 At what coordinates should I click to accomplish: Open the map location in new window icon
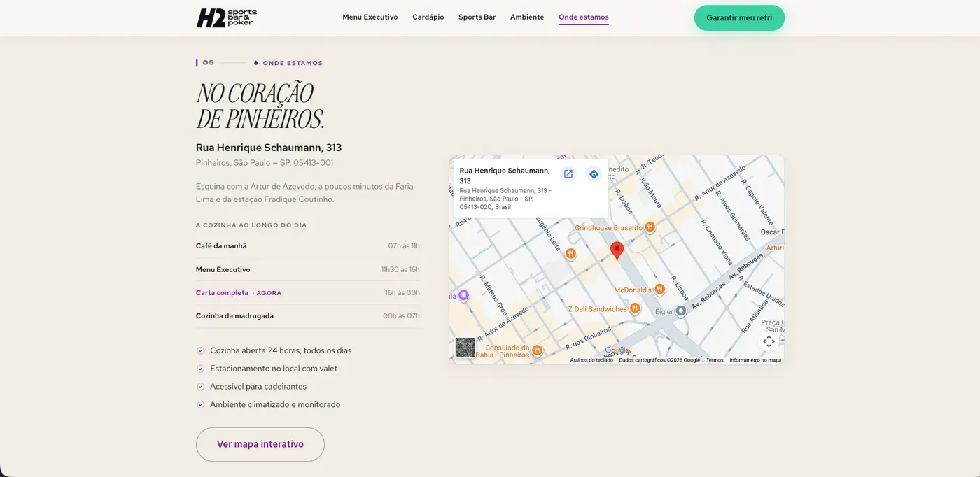[x=568, y=174]
